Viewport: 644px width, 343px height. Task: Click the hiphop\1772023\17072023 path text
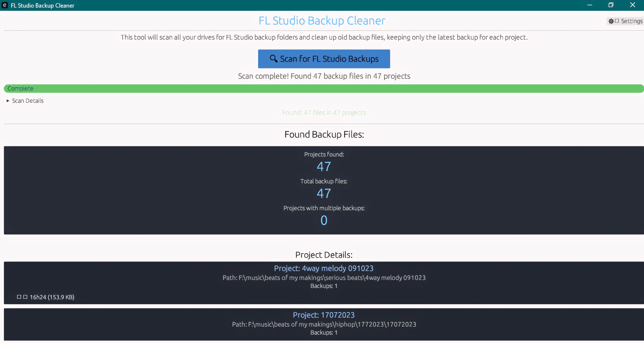tap(324, 325)
